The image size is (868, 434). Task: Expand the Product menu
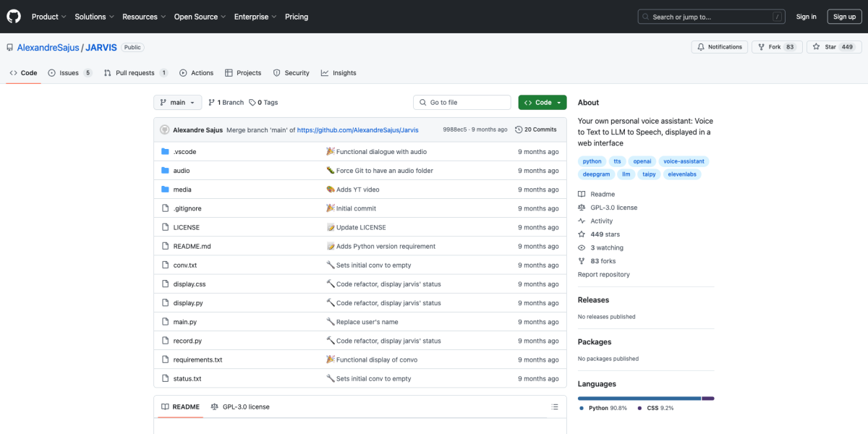48,17
